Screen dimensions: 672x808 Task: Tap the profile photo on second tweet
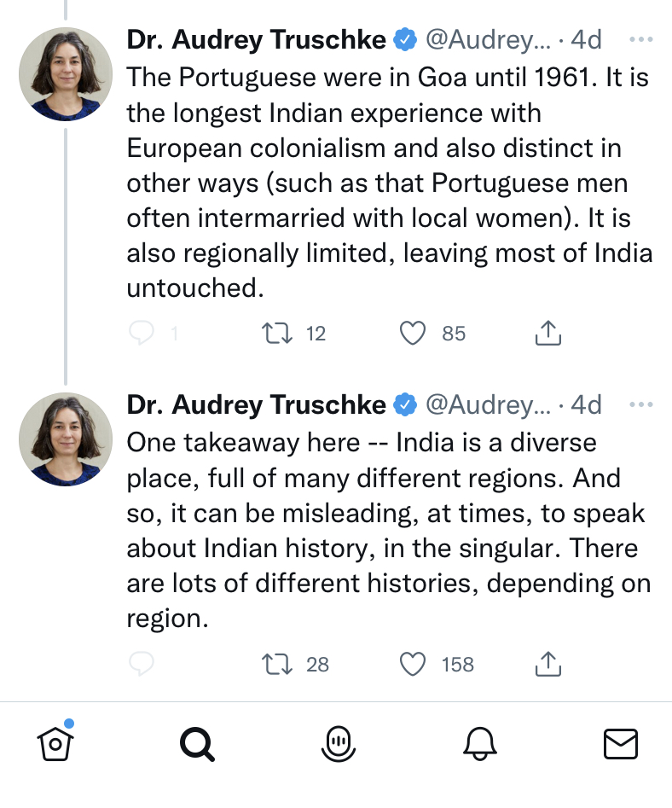pyautogui.click(x=66, y=439)
